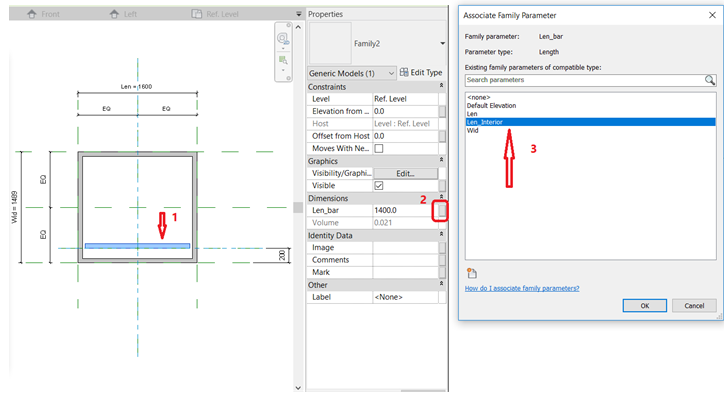Viewport: 728px width, 393px height.
Task: Click associate parameter button for Offset from Host
Action: [442, 136]
